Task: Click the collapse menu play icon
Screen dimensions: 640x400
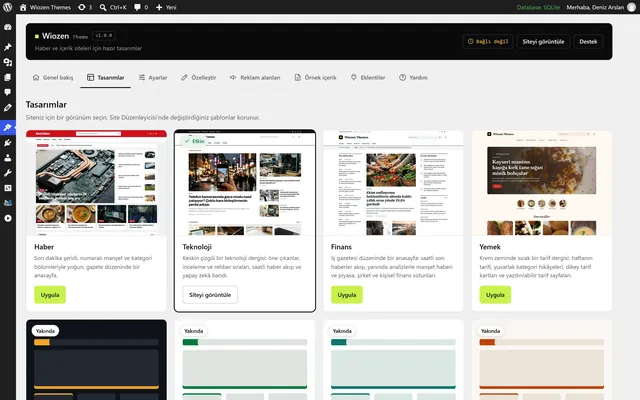Action: [x=8, y=218]
